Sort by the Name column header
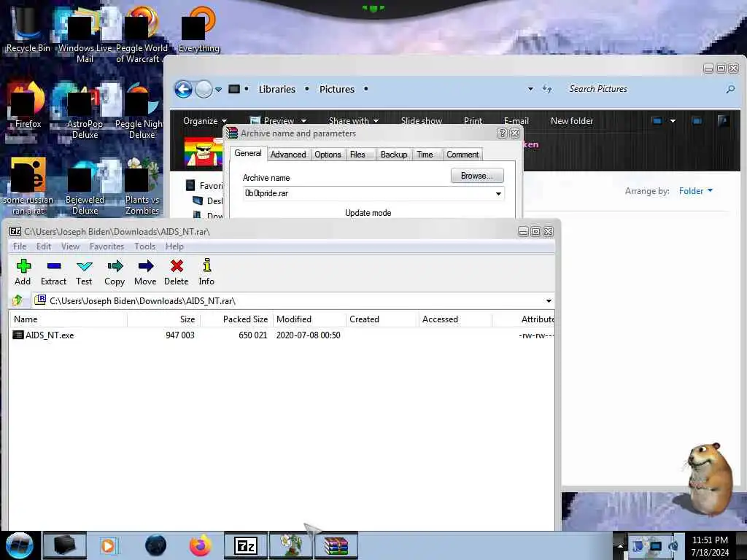 (68, 319)
